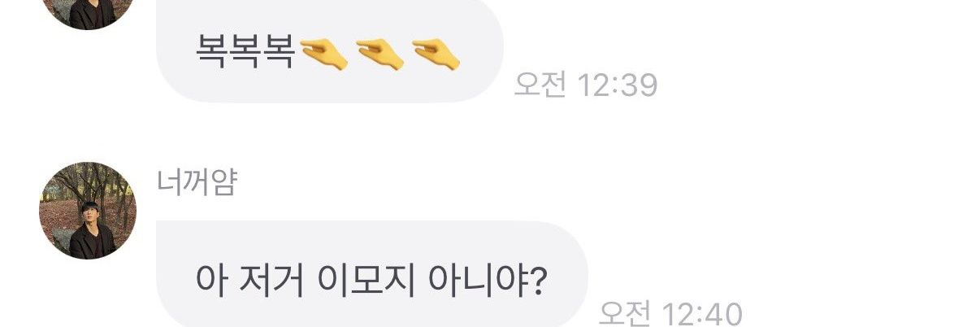Tap the first pinching hand emoji
The image size is (980, 327).
coord(323,54)
